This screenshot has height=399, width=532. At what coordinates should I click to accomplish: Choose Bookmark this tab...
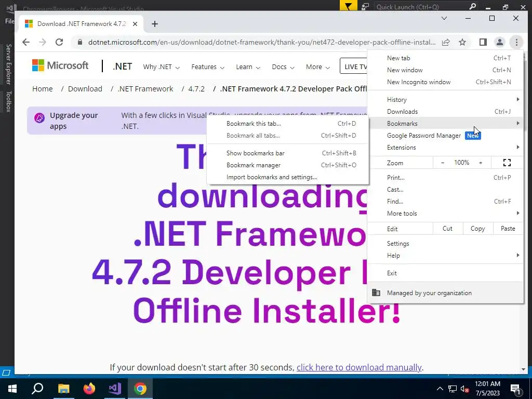288,124
